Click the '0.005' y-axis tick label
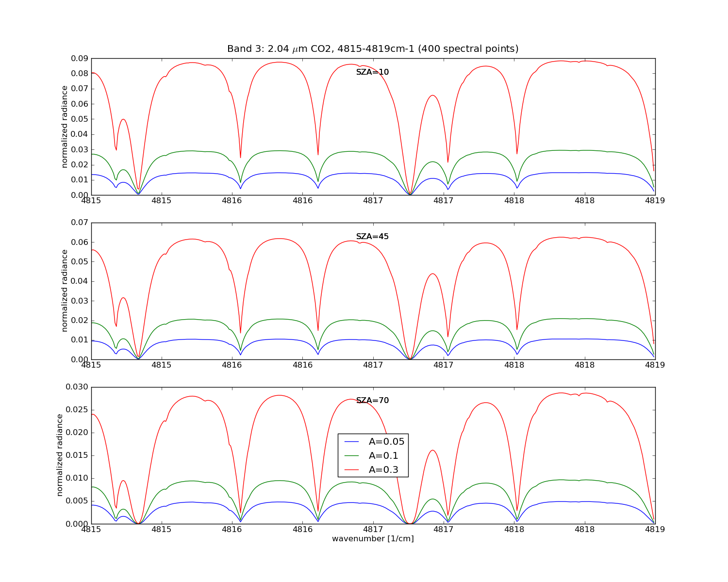The height and width of the screenshot is (582, 728). pos(77,501)
